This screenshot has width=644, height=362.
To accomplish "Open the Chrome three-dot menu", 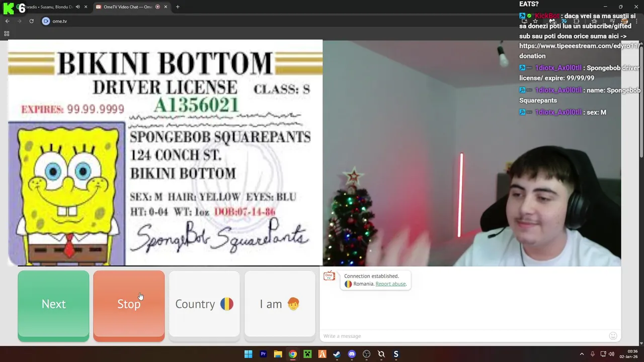I will coord(636,21).
